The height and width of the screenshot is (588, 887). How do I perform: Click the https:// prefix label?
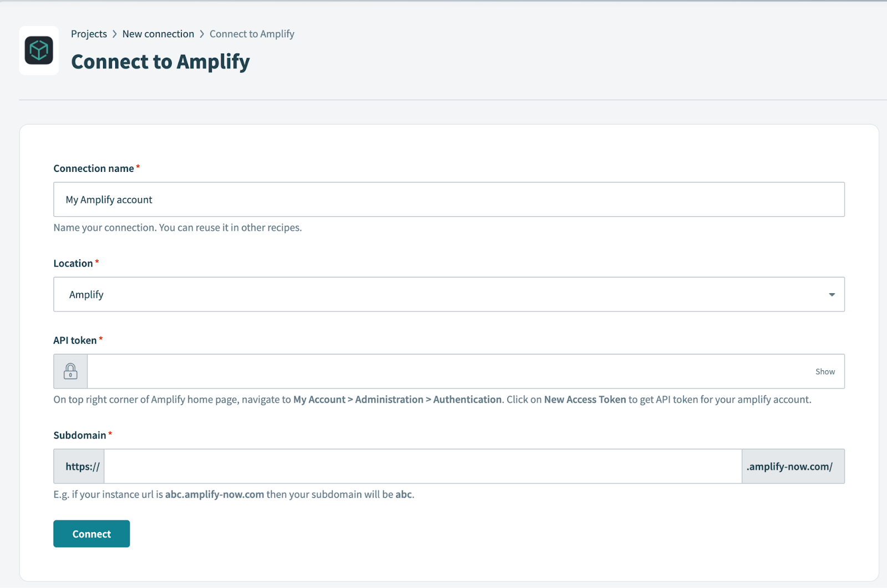(x=79, y=466)
